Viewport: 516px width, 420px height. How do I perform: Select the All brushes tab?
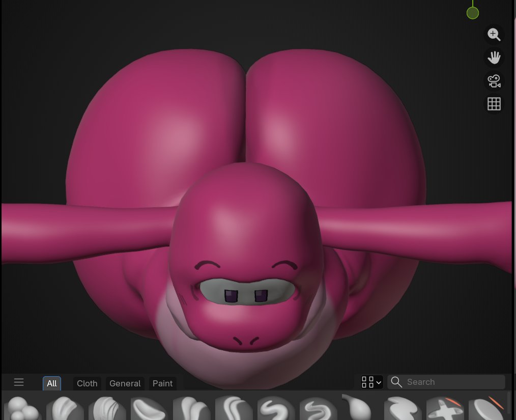point(52,383)
